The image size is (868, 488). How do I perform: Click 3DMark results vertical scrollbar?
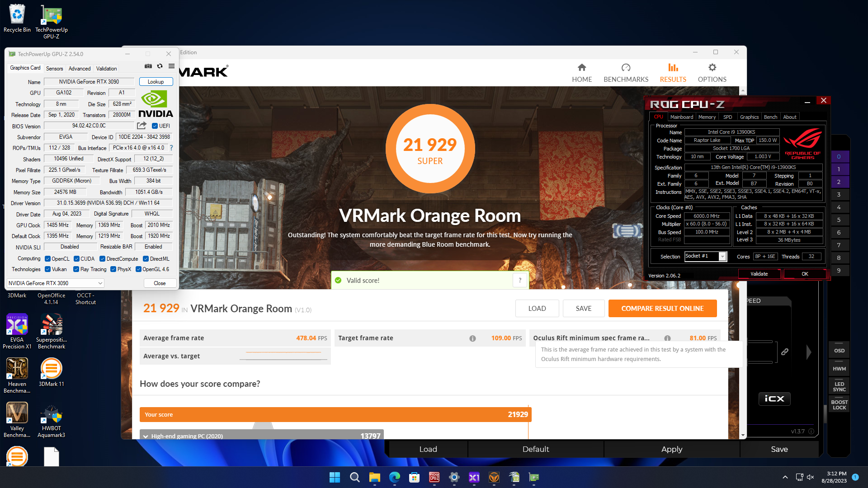tap(742, 262)
